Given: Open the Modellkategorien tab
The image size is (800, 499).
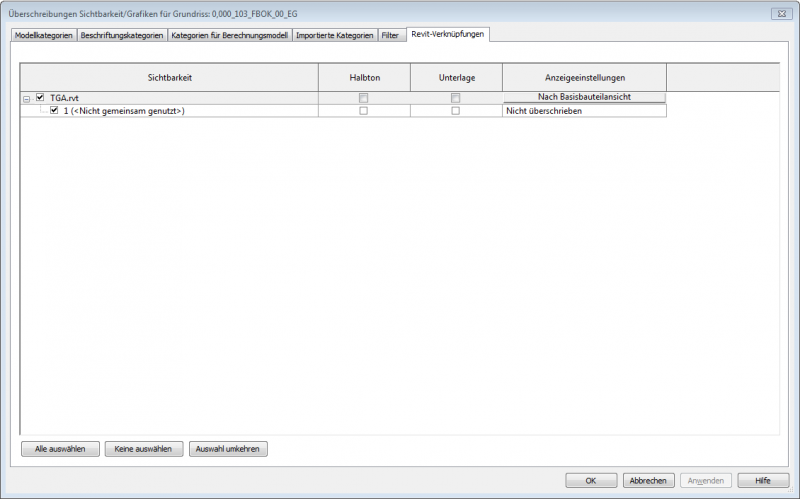Looking at the screenshot, I should 44,36.
